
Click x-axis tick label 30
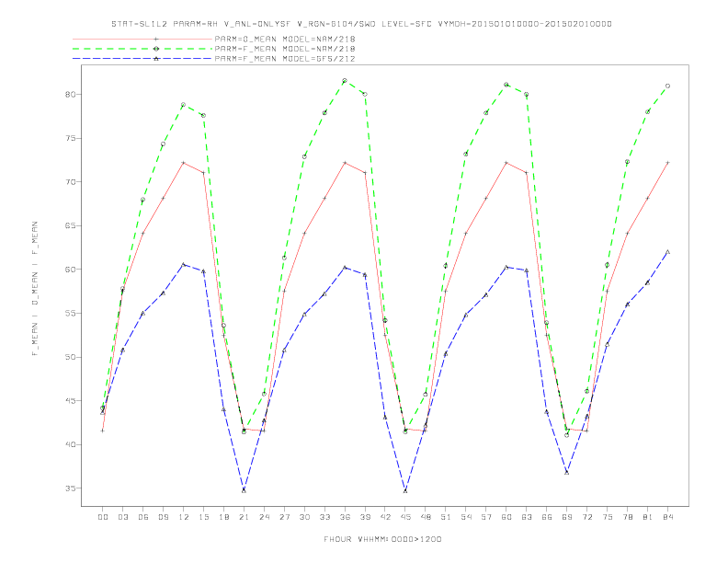pos(304,517)
